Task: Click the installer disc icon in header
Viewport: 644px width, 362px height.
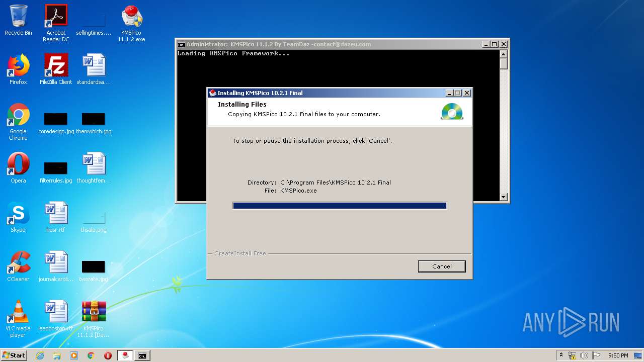Action: [451, 111]
